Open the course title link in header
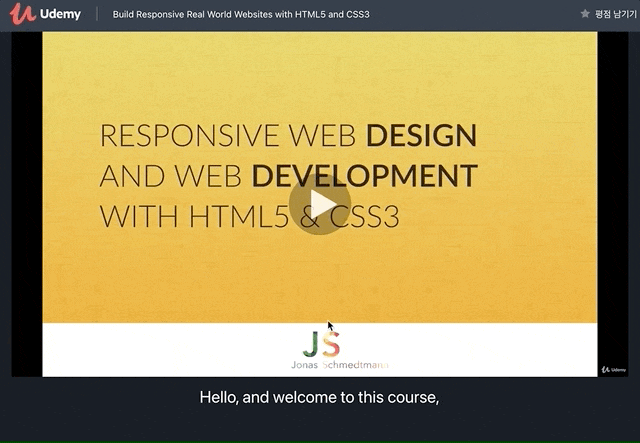 click(241, 14)
